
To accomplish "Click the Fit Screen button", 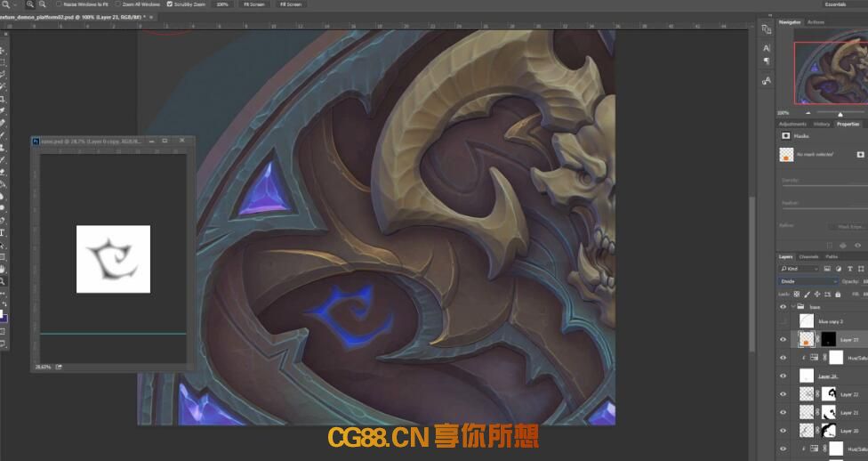I will coord(254,4).
